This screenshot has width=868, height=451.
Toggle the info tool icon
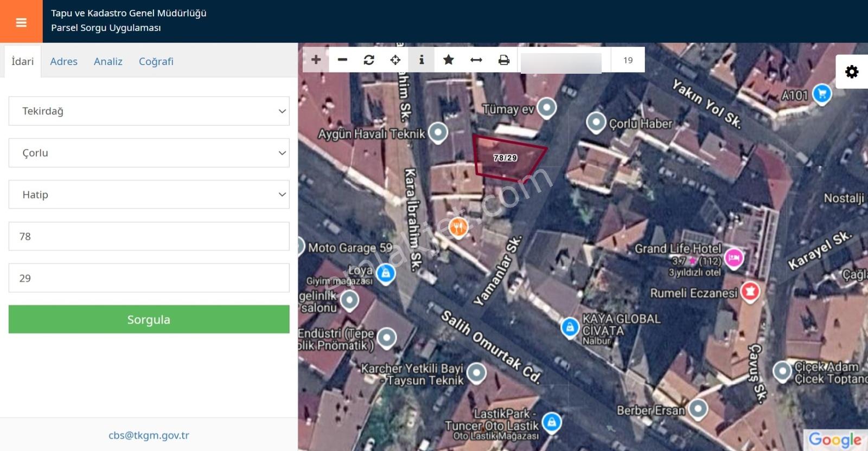click(x=422, y=60)
